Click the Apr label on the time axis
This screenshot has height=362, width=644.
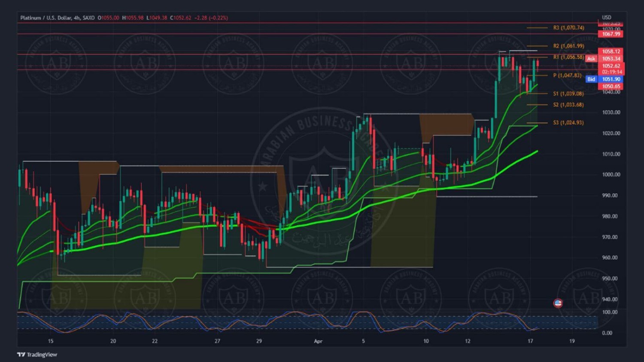pyautogui.click(x=318, y=341)
